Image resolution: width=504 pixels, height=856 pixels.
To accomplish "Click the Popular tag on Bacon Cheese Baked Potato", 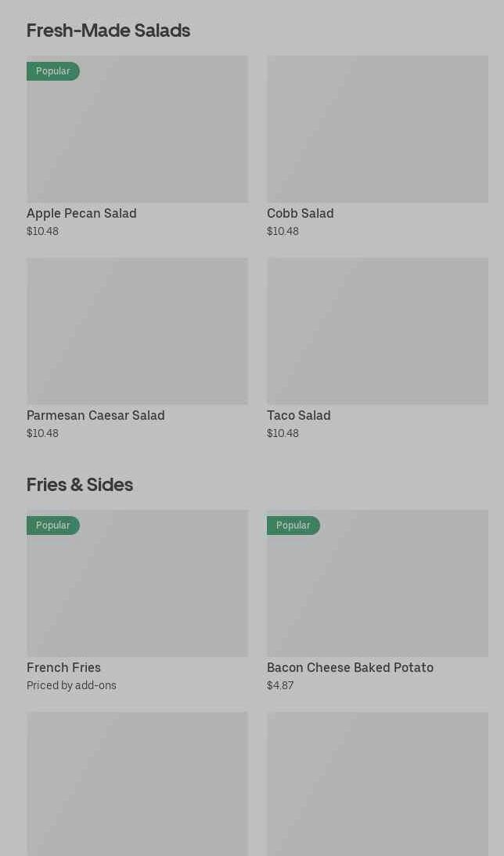I will [x=293, y=526].
